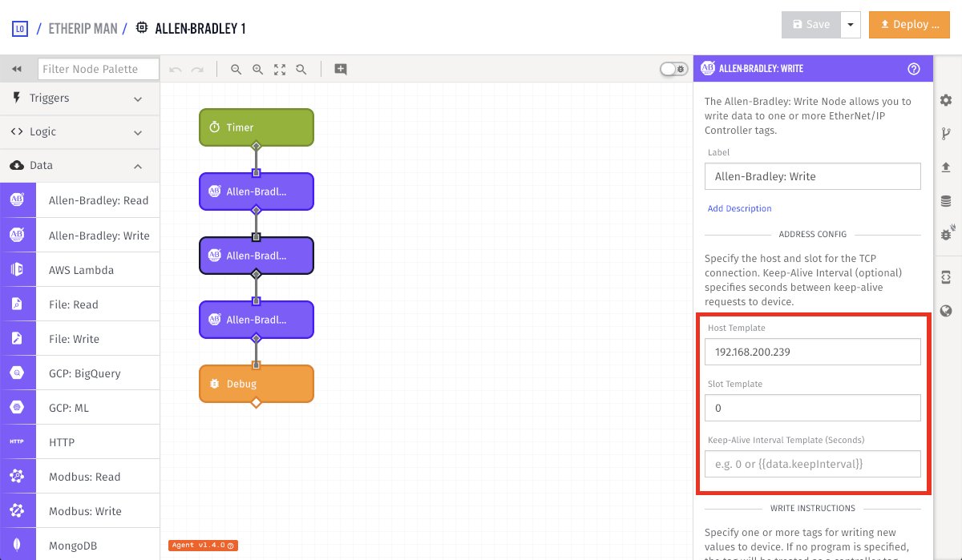962x560 pixels.
Task: Focus the Keep-Alive Interval Template field
Action: tap(813, 464)
